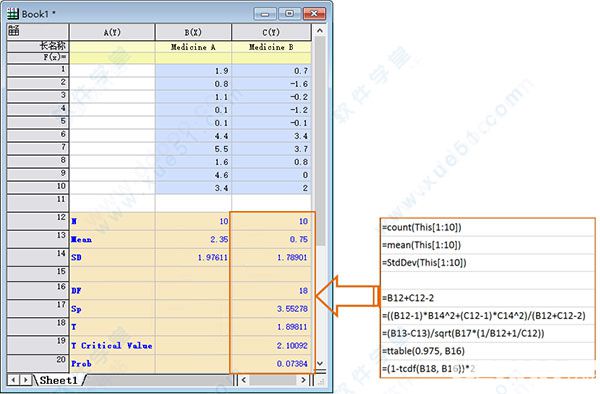Click the T Critical Value label cell
This screenshot has width=600, height=394.
(x=112, y=345)
